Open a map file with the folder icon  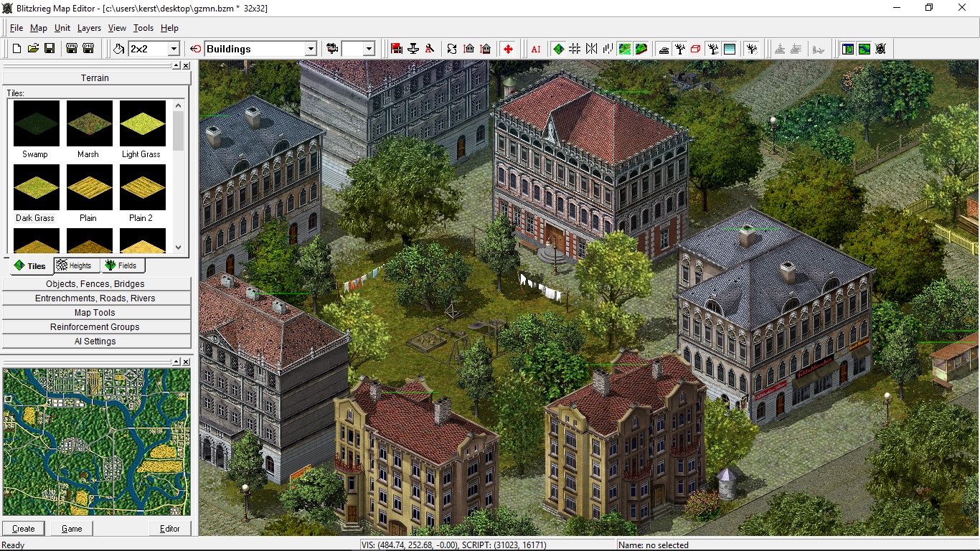33,49
